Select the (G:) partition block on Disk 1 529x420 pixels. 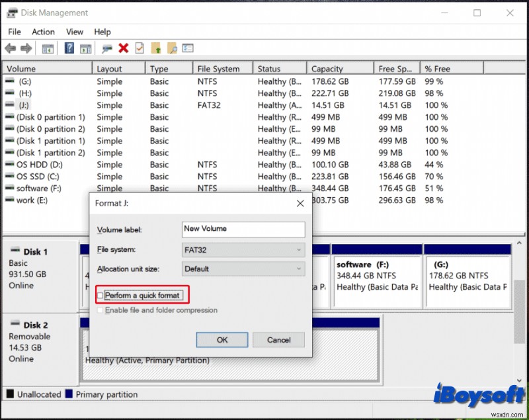[468, 276]
